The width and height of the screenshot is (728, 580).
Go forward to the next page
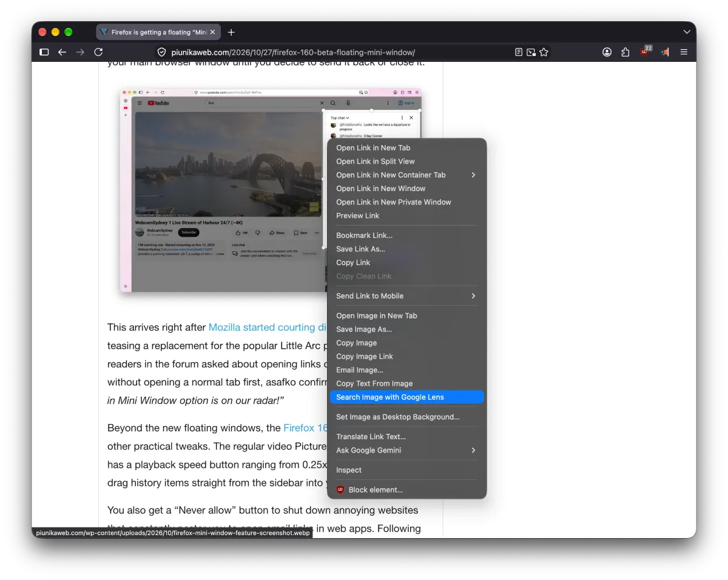pyautogui.click(x=80, y=52)
